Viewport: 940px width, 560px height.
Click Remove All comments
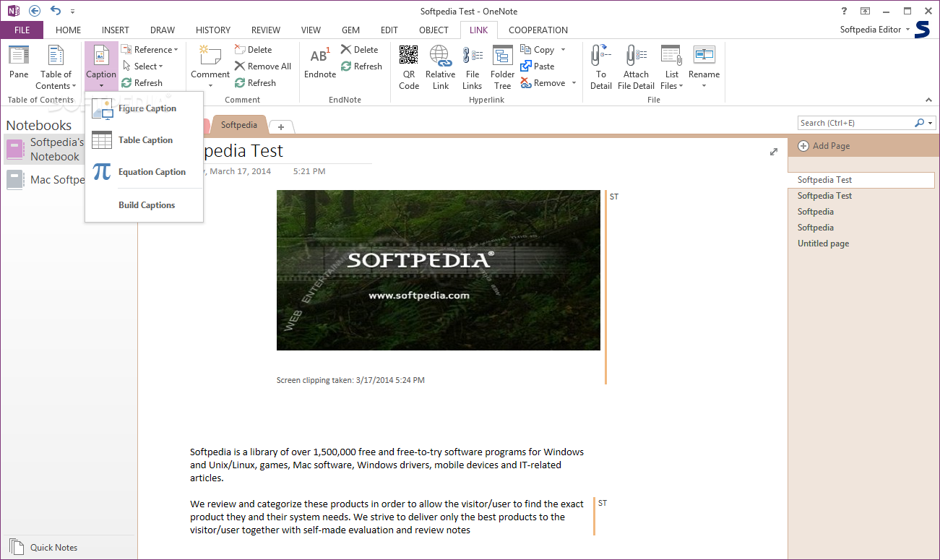262,66
